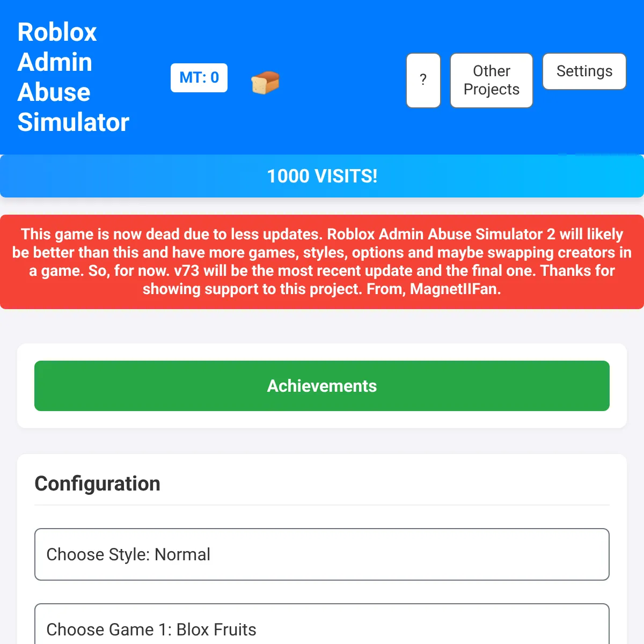Click the MT: 0 currency counter
Screen dimensions: 644x644
click(x=199, y=77)
